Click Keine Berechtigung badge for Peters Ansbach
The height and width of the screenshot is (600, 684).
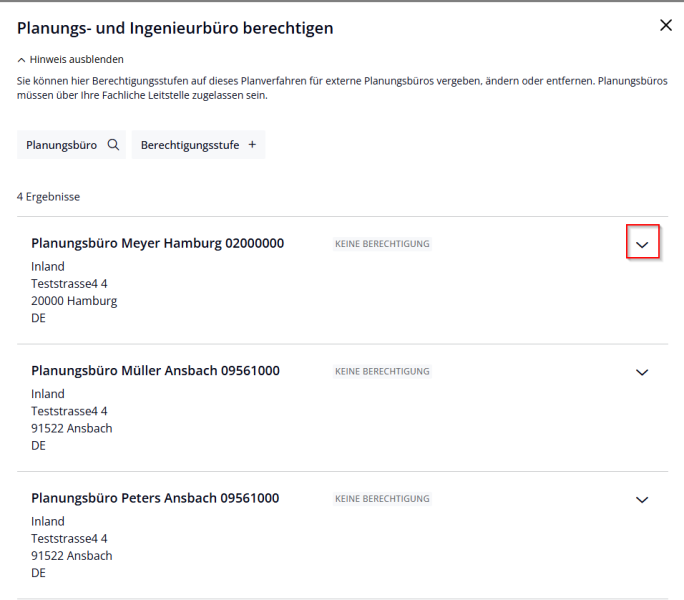[382, 499]
